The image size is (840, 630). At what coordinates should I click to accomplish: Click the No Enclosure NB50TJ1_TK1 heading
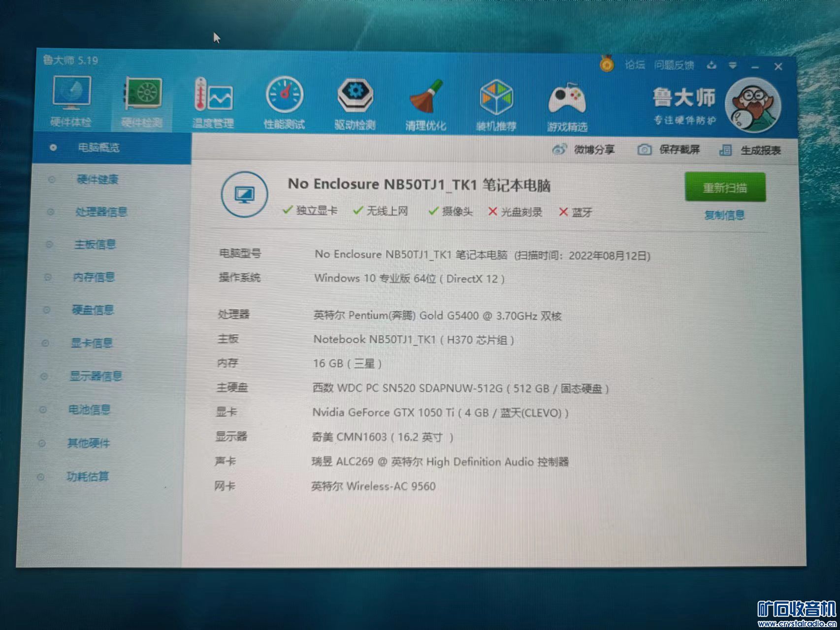coord(419,185)
